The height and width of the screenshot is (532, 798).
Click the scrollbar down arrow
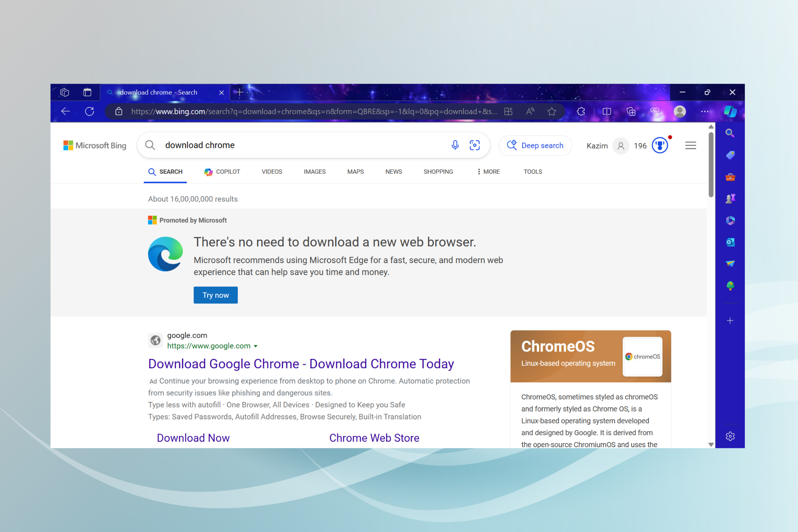point(711,444)
